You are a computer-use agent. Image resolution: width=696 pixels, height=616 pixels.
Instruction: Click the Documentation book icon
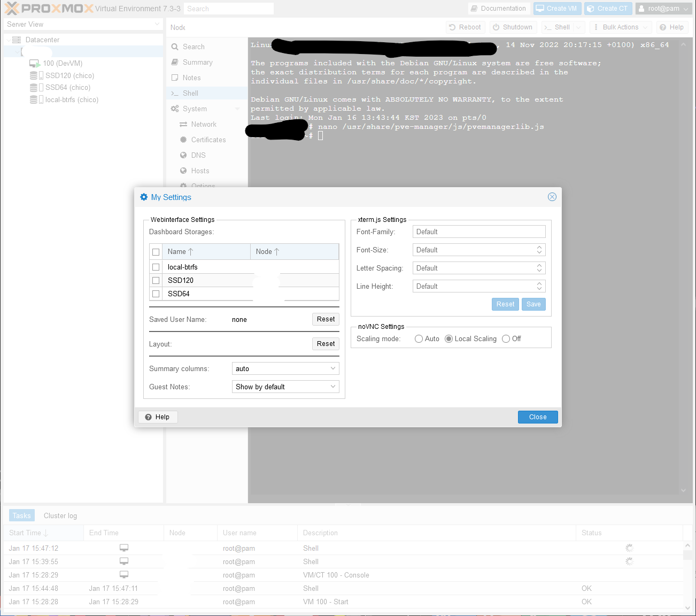click(x=474, y=9)
